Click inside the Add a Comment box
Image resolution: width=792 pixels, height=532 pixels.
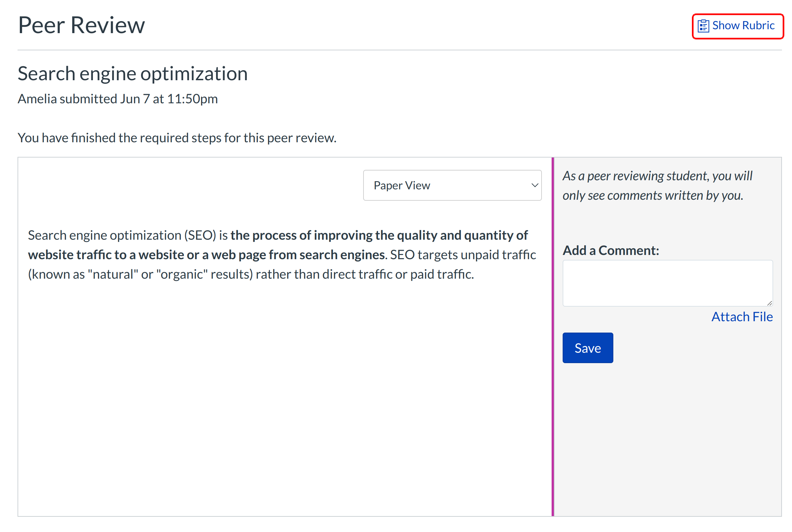(x=667, y=283)
